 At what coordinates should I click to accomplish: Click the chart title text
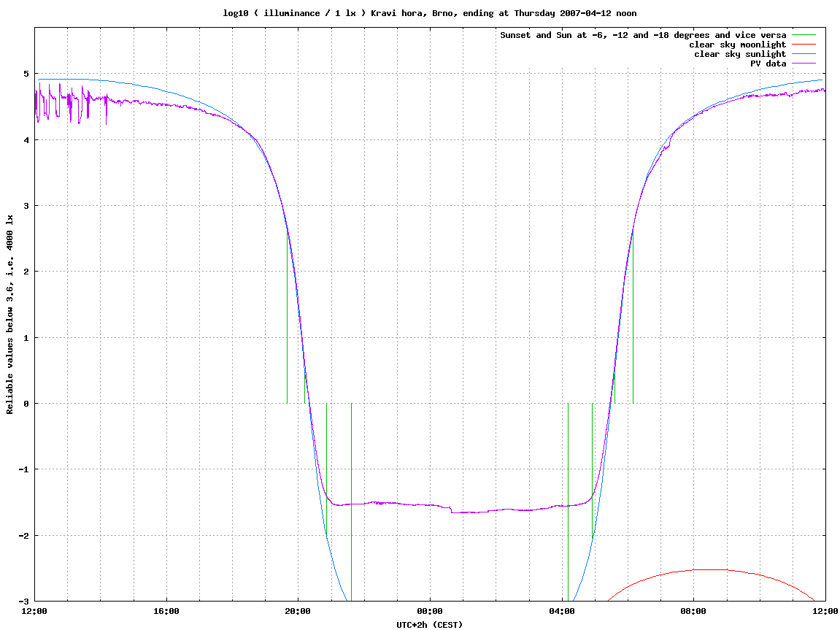pos(430,13)
